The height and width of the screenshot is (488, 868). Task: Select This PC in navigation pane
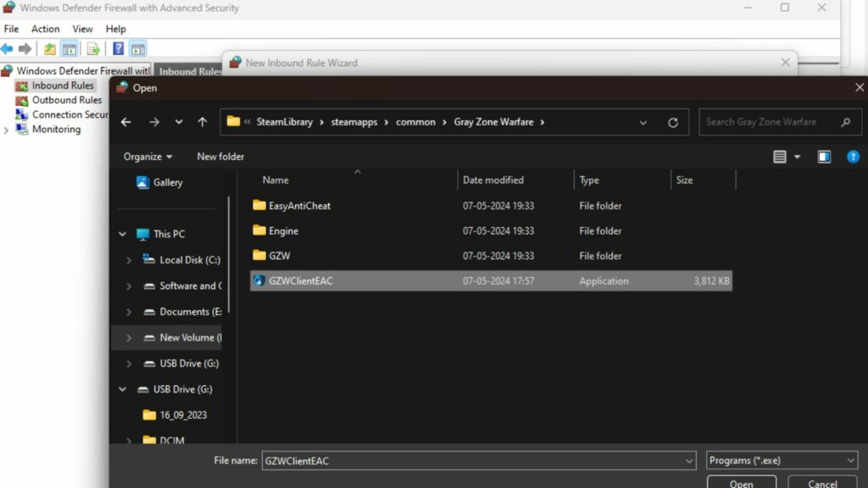(161, 234)
